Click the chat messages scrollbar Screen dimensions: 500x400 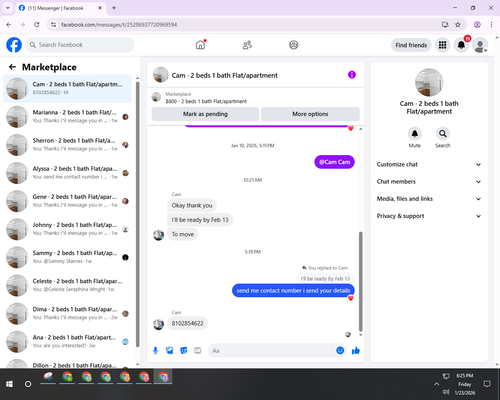pyautogui.click(x=360, y=282)
